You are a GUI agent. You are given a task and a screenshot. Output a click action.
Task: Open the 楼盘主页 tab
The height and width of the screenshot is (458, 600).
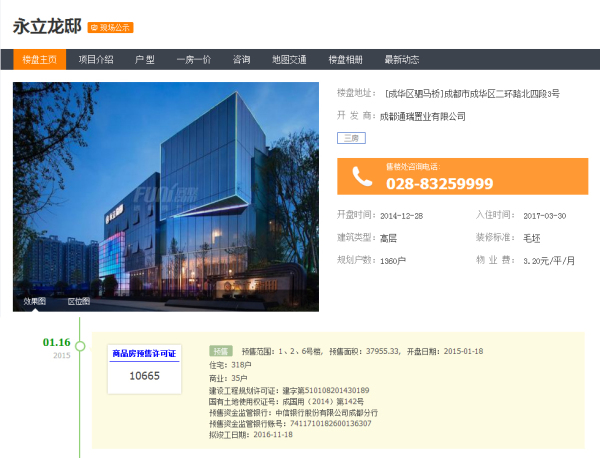(41, 60)
